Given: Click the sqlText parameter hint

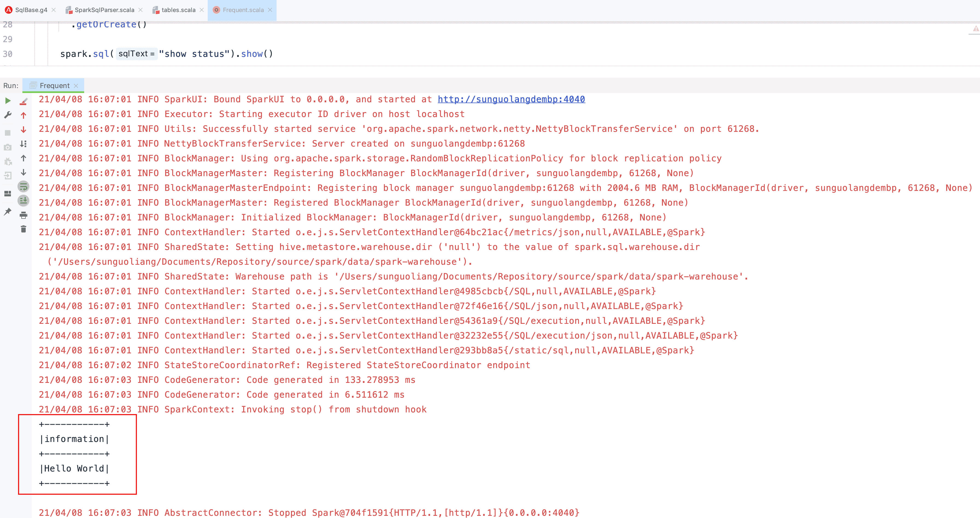Looking at the screenshot, I should click(x=136, y=54).
